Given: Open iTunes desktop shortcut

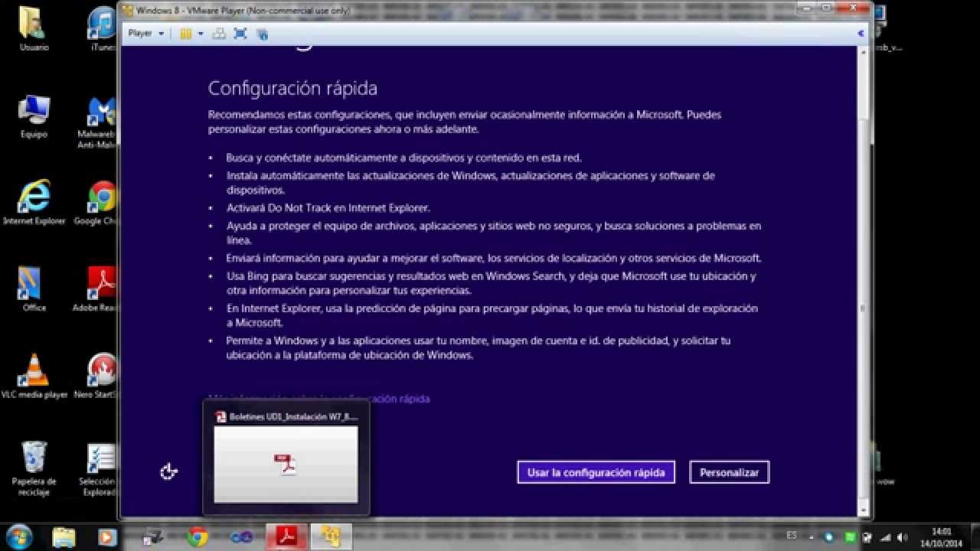Looking at the screenshot, I should coord(102,29).
